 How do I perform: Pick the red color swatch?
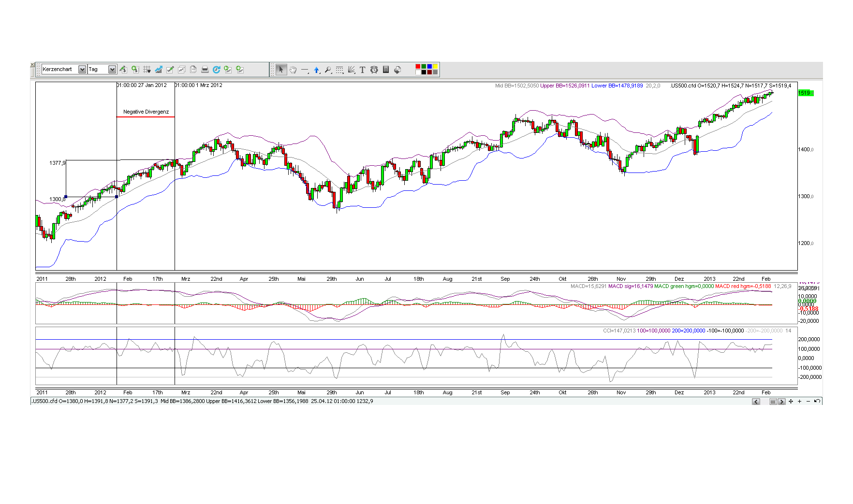418,67
